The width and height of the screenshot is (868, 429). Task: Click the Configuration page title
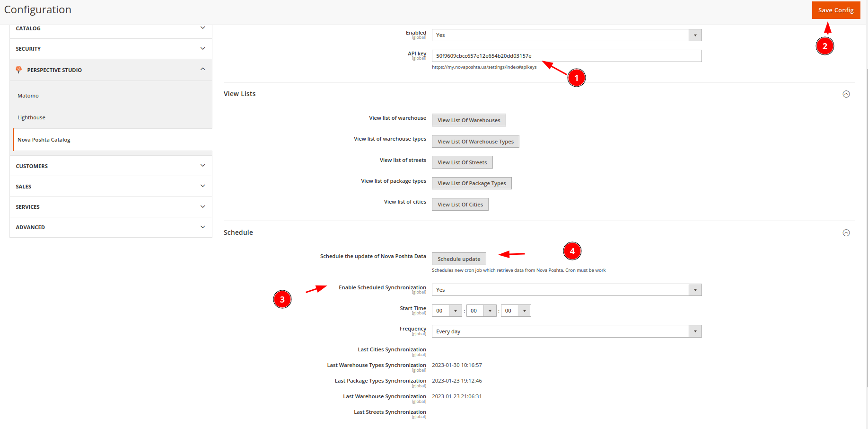coord(38,10)
